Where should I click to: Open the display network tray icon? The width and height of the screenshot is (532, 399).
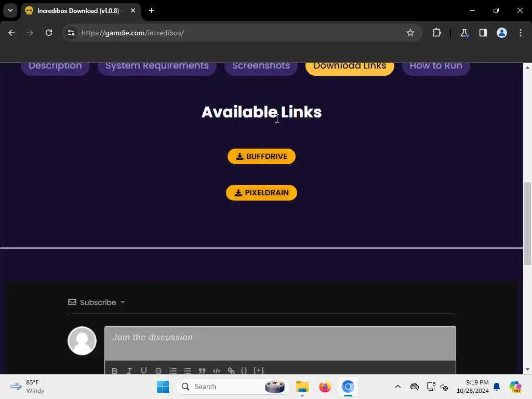tap(431, 387)
